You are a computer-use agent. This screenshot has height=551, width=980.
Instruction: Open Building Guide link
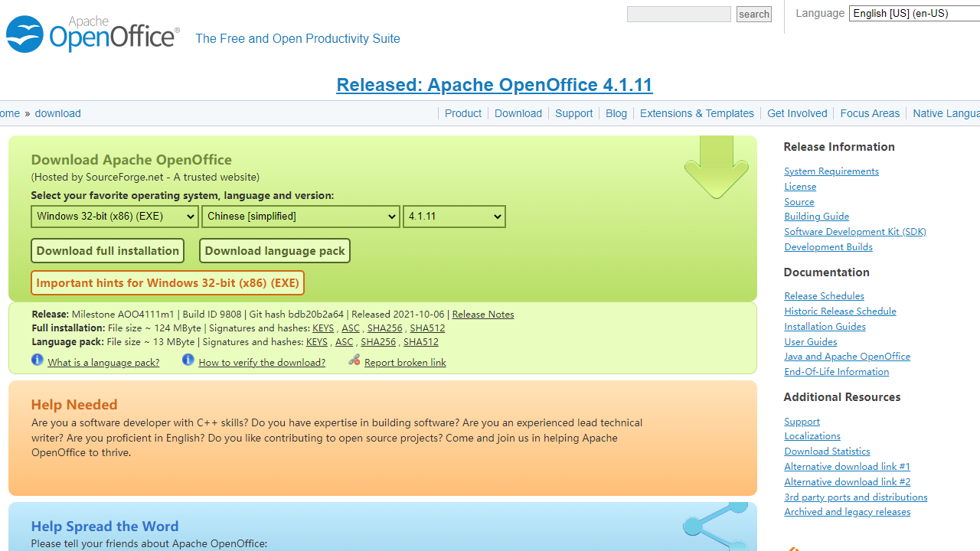[817, 217]
